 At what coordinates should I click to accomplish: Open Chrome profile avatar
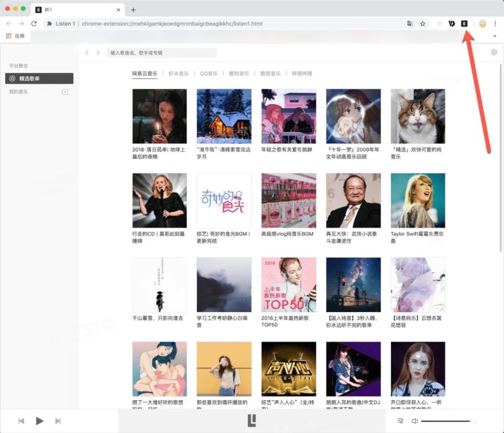tap(483, 24)
